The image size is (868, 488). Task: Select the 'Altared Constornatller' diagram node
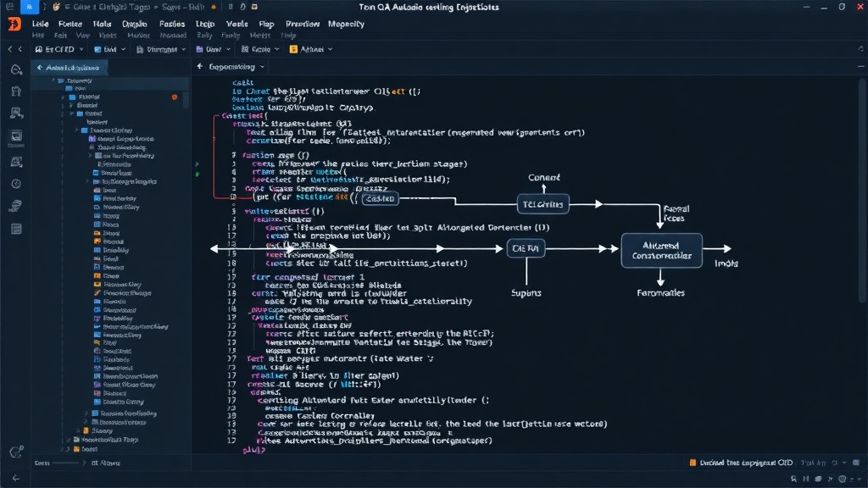pos(661,251)
